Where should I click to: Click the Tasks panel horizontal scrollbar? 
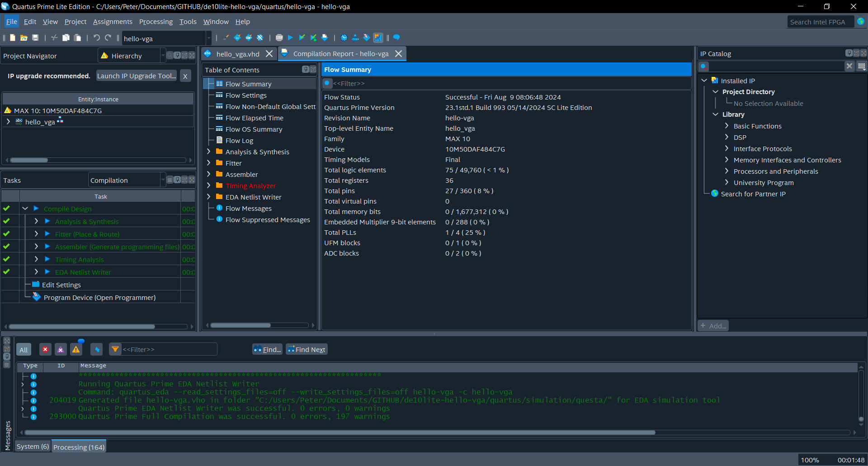82,327
